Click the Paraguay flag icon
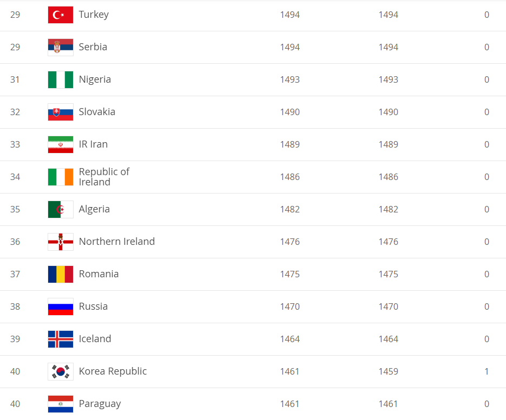The width and height of the screenshot is (506, 420). coord(60,404)
